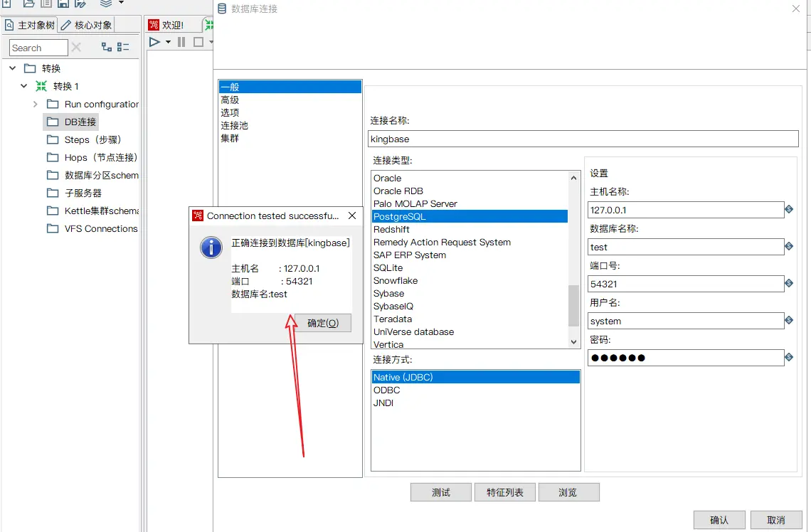Insert variable icon beside 端口号 field
The width and height of the screenshot is (811, 532).
click(789, 283)
